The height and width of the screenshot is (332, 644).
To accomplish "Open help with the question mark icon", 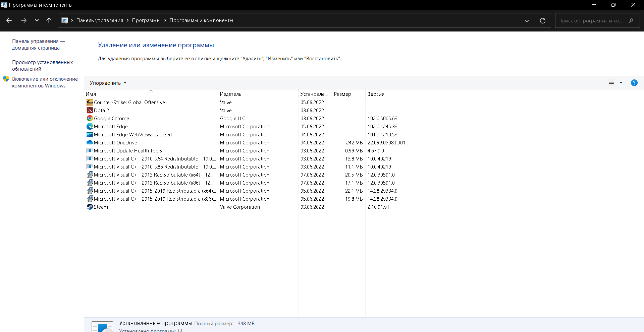I will point(634,83).
